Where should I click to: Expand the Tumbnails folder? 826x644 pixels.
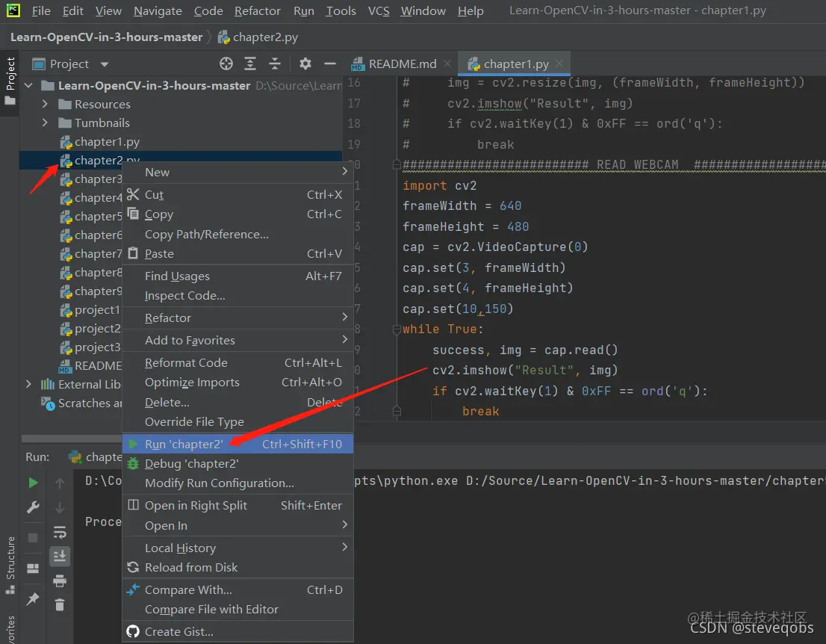(x=45, y=123)
